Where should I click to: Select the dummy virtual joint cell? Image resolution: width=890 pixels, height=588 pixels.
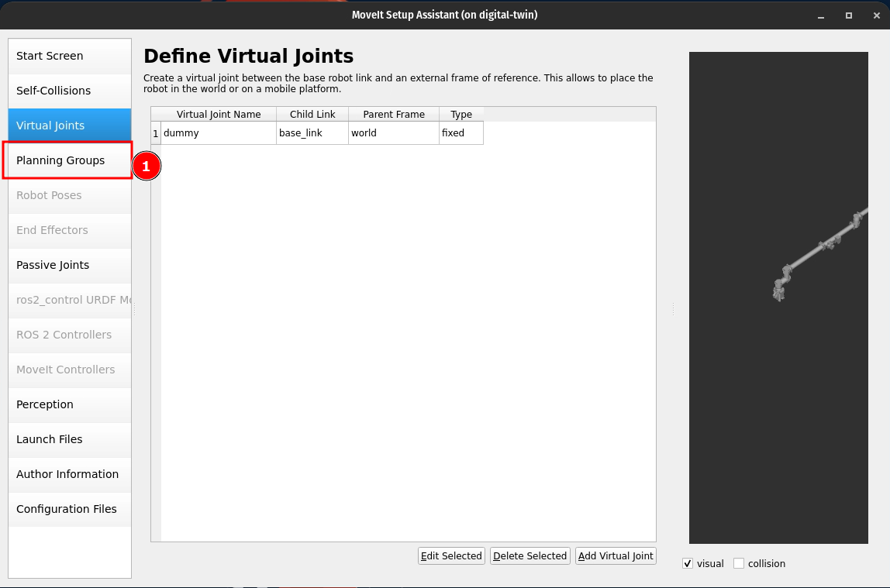218,133
